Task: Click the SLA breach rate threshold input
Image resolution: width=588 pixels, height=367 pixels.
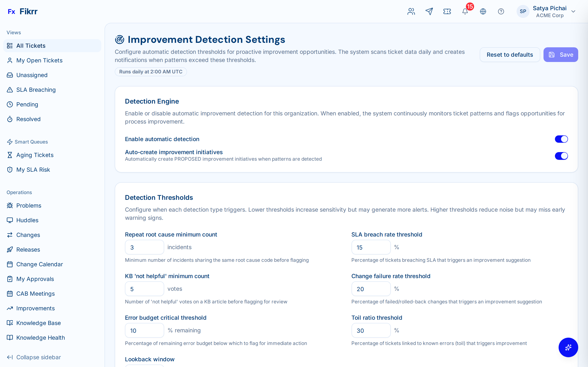Action: [x=371, y=247]
